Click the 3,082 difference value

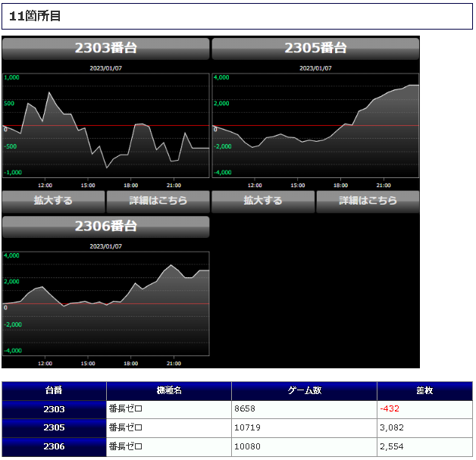[392, 428]
